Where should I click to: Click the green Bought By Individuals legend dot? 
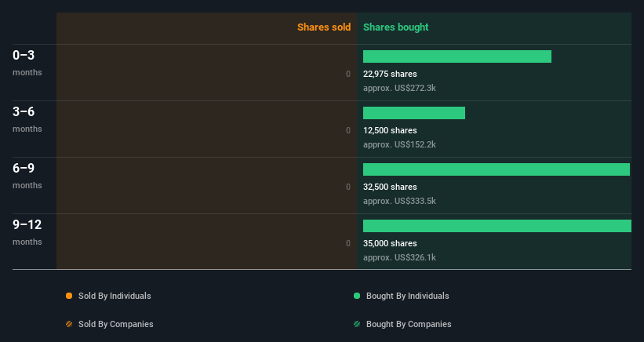click(357, 296)
